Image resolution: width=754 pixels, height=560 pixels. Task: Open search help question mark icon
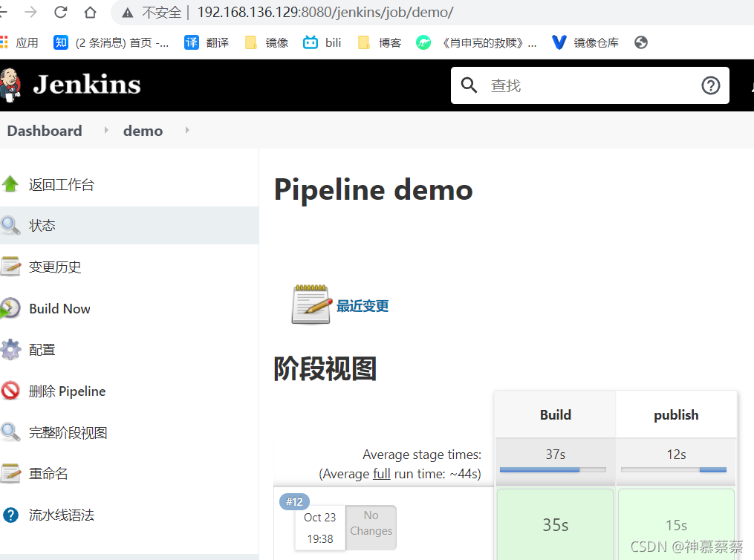[710, 85]
